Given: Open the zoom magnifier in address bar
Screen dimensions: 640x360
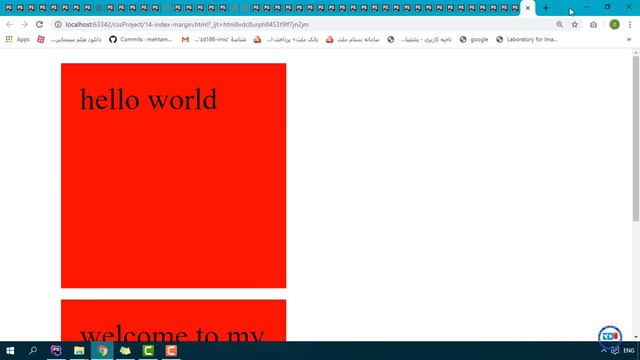Looking at the screenshot, I should [559, 24].
